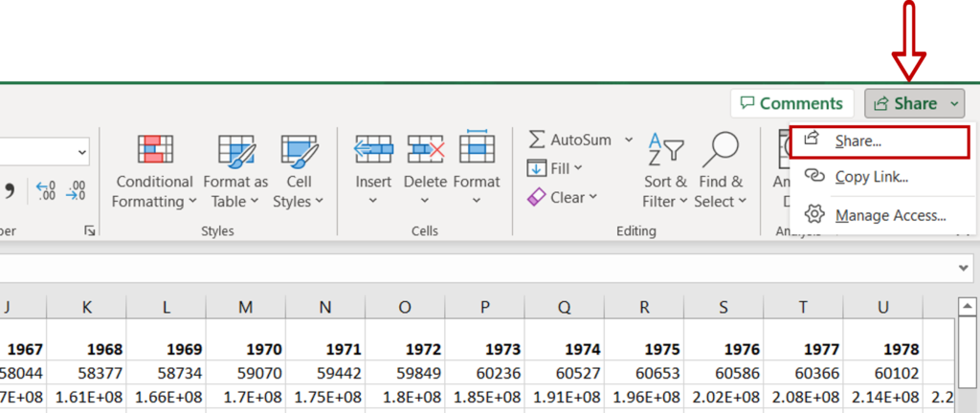980x413 pixels.
Task: Choose Share... from the dropdown menu
Action: tap(880, 141)
